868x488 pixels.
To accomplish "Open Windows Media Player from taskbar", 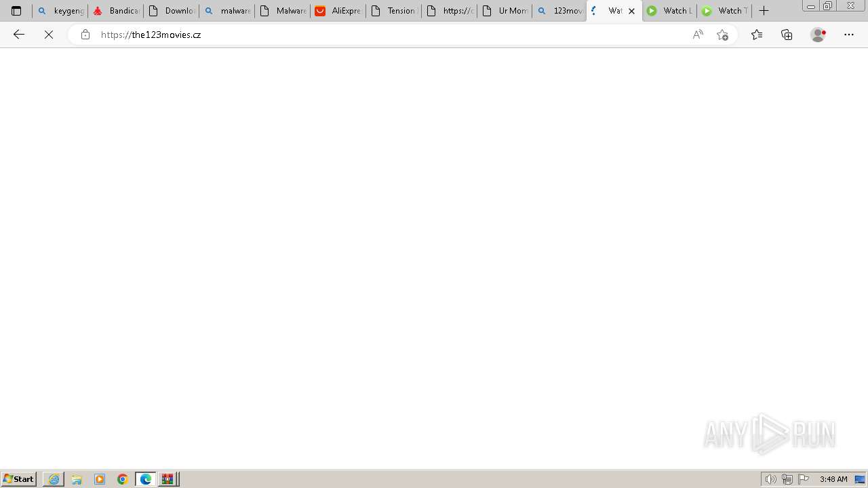I will (x=100, y=479).
